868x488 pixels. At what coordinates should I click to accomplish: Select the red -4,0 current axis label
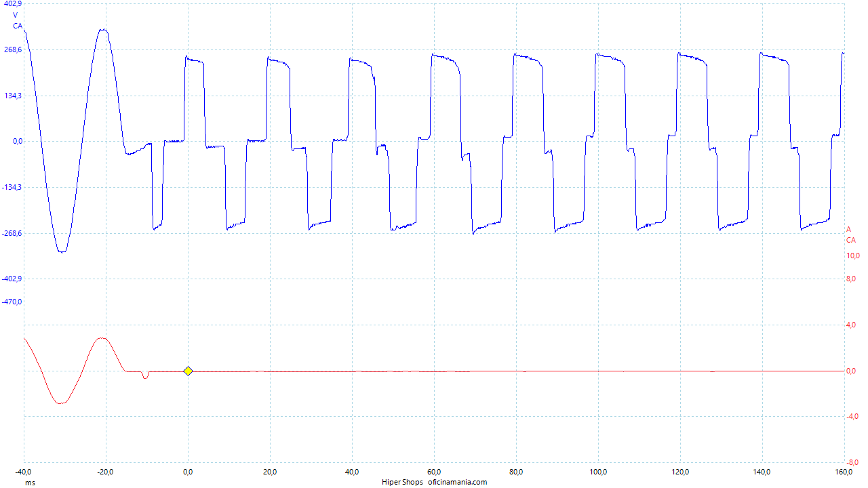(x=852, y=416)
